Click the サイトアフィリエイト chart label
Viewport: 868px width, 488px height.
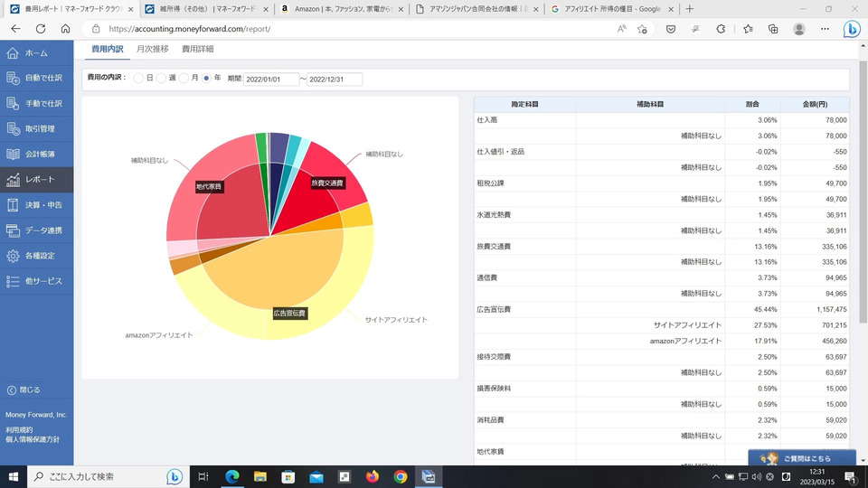[x=396, y=320]
